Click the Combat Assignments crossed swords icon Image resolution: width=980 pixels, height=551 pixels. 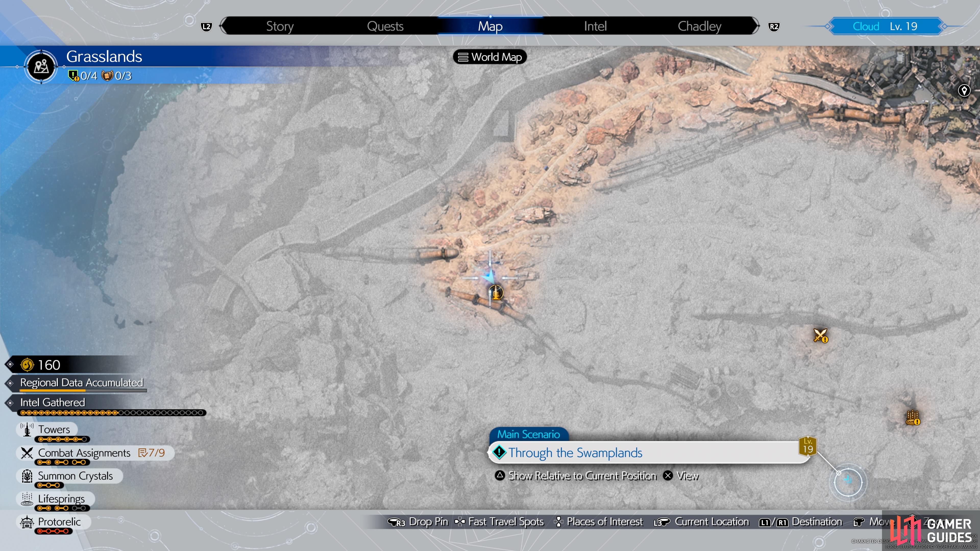27,453
